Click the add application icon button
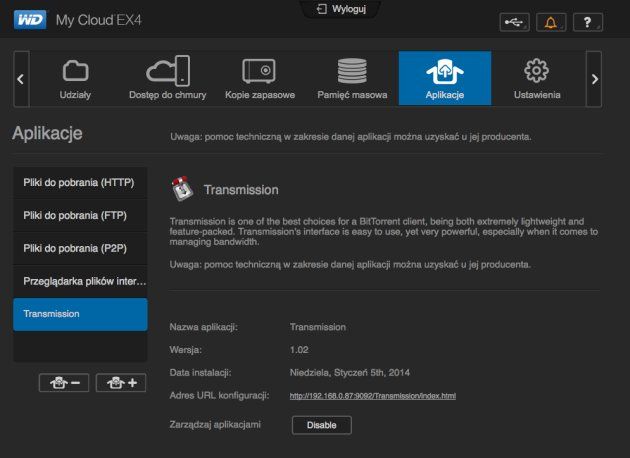The width and height of the screenshot is (630, 458). point(121,382)
